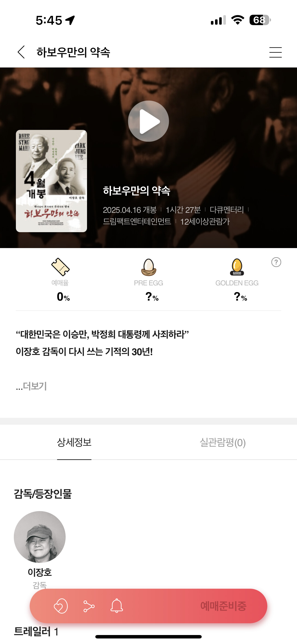The height and width of the screenshot is (644, 297).
Task: Share the movie via share icon
Action: pos(89,606)
